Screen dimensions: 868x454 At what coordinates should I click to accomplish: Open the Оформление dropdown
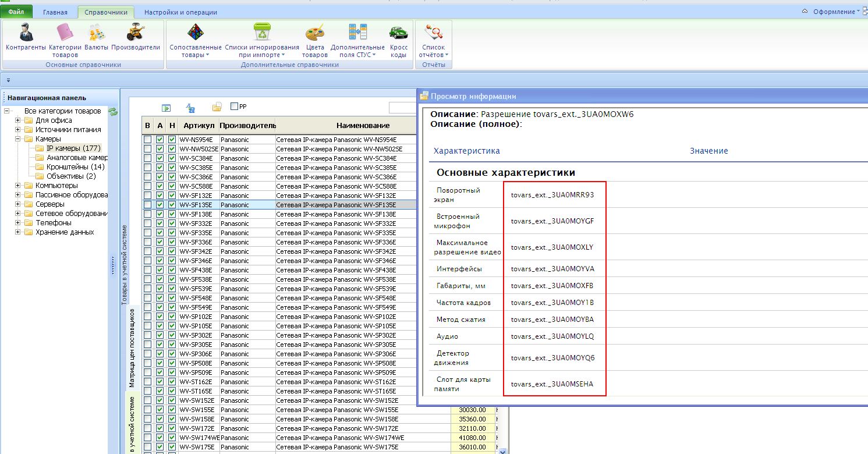coord(837,12)
